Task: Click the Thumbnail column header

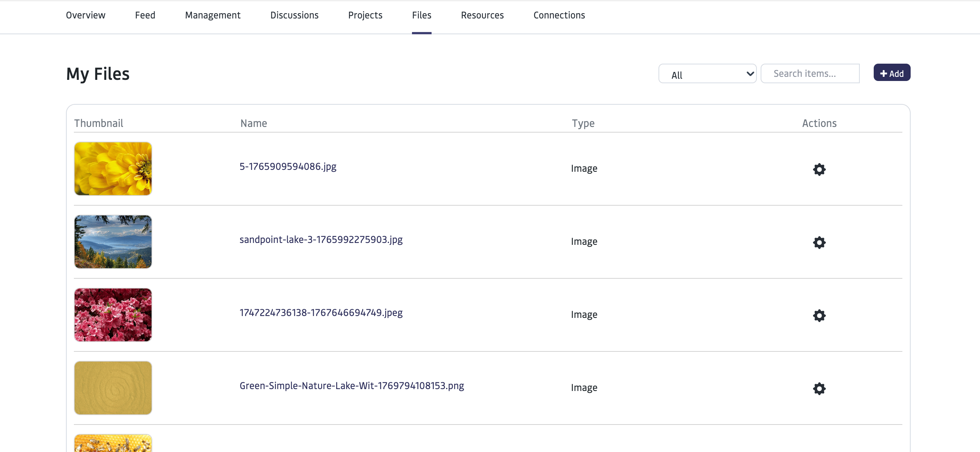Action: pos(98,123)
